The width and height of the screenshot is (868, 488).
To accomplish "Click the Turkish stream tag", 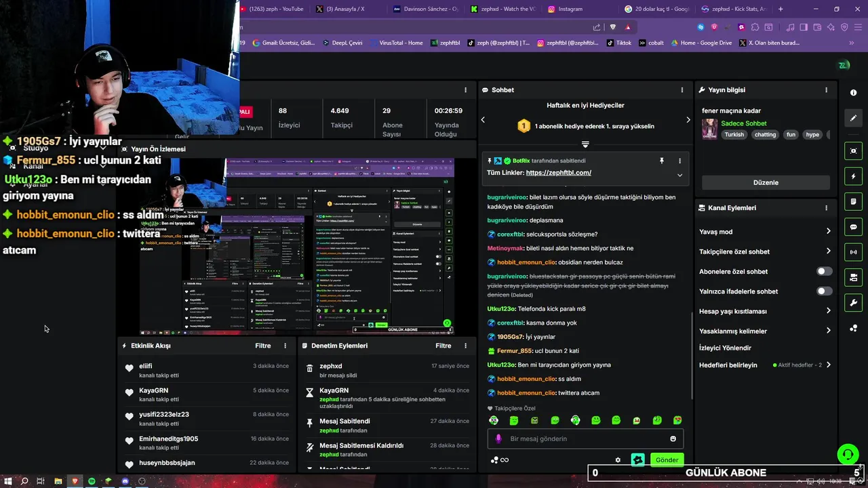I will [x=734, y=135].
